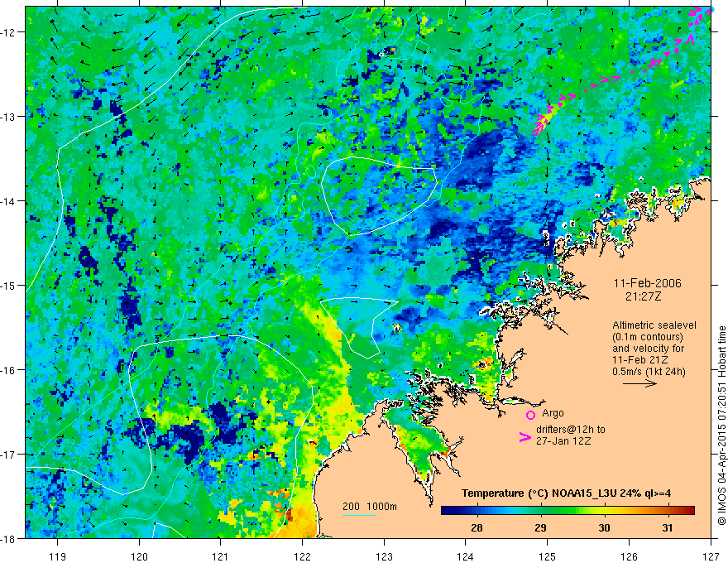
Task: Click the latitude axis label "-18"
Action: 8,539
